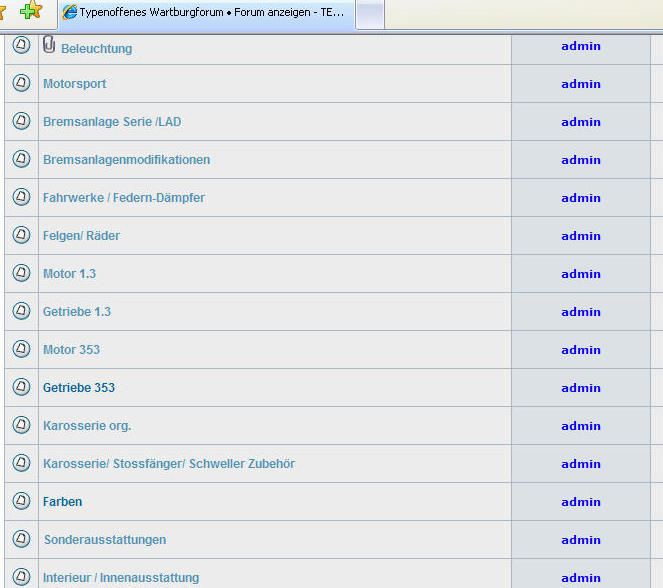Image resolution: width=663 pixels, height=588 pixels.
Task: Open the Interieur / Innenausstattung topic
Action: coord(120,578)
